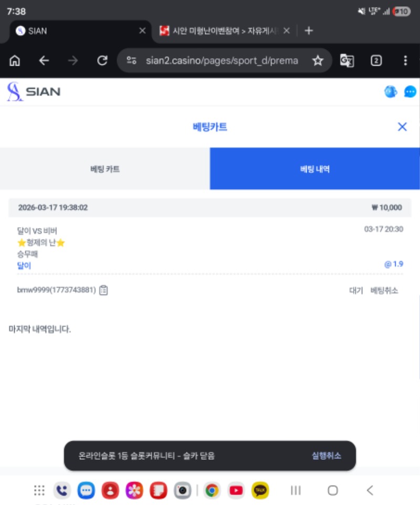Copy bet ID with clipboard icon
Viewport: 420px width, 505px height.
(x=103, y=290)
